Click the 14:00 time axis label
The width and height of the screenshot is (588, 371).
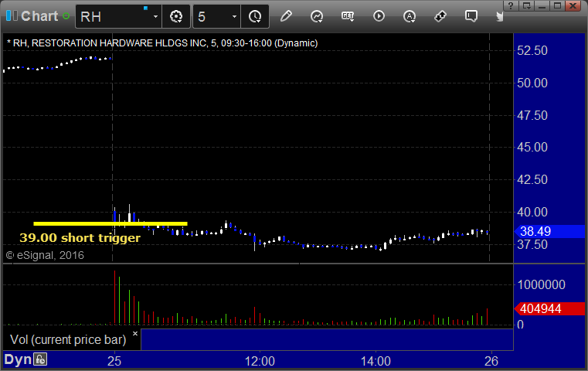point(376,361)
